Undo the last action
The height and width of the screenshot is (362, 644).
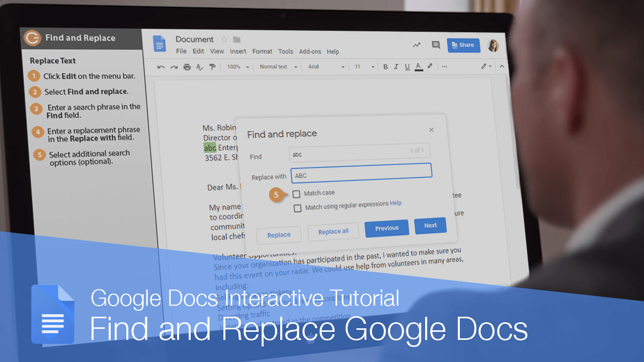click(160, 66)
